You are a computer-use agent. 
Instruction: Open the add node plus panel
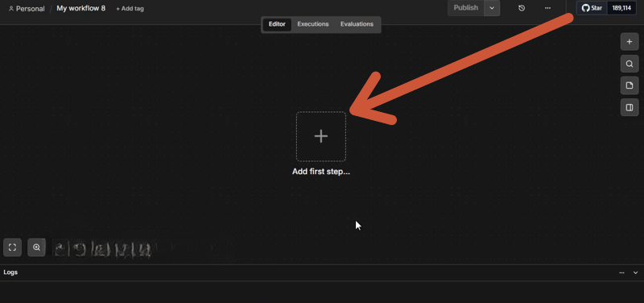coord(630,42)
